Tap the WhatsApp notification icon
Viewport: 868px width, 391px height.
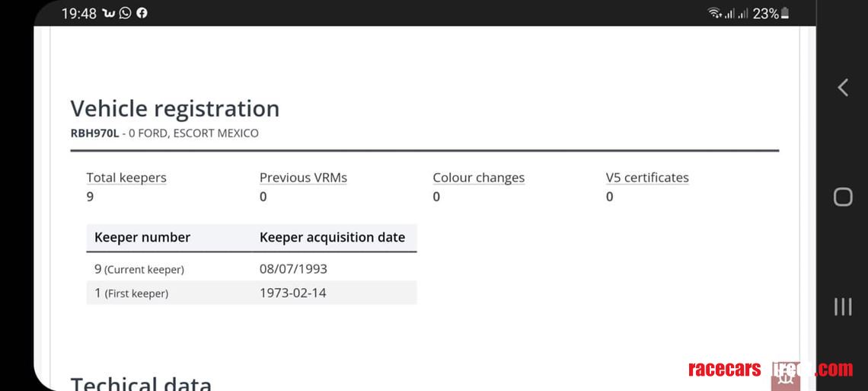[125, 13]
